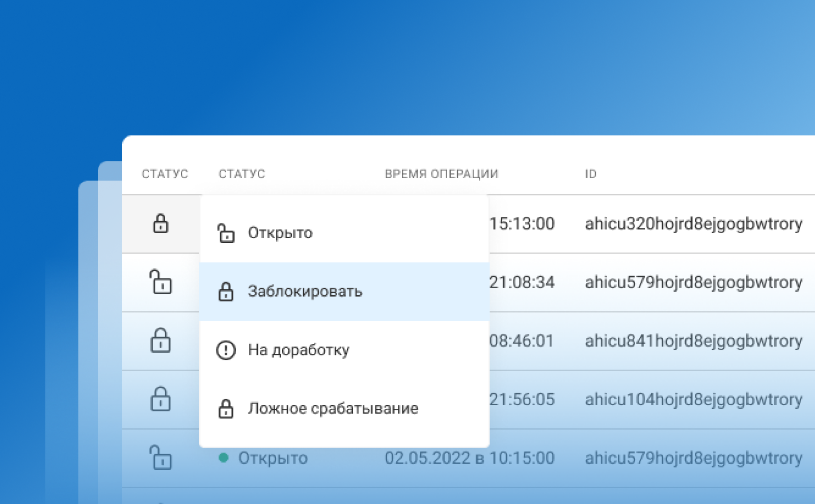Click the open lock icon beside Открыто menu item
The height and width of the screenshot is (504, 815).
click(x=226, y=233)
